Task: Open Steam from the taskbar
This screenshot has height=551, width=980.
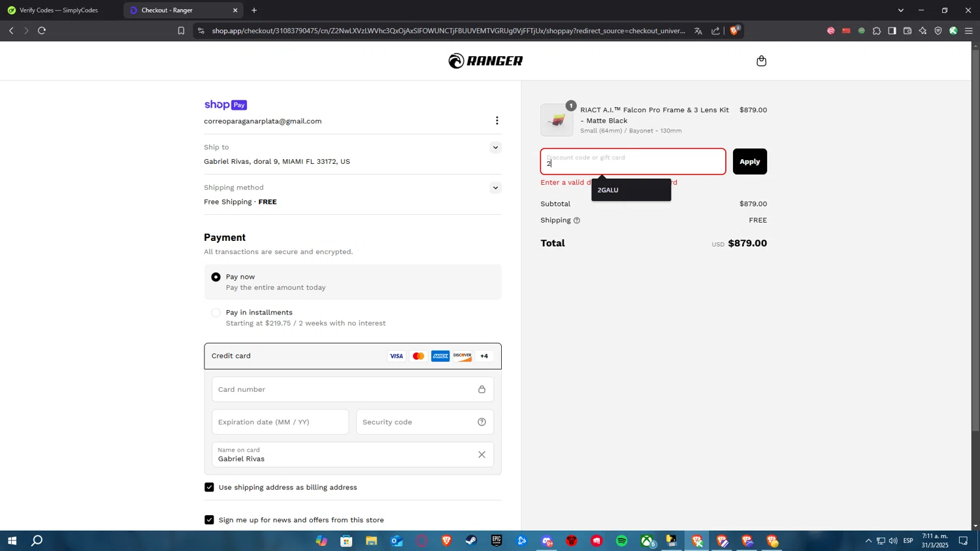Action: 471,541
